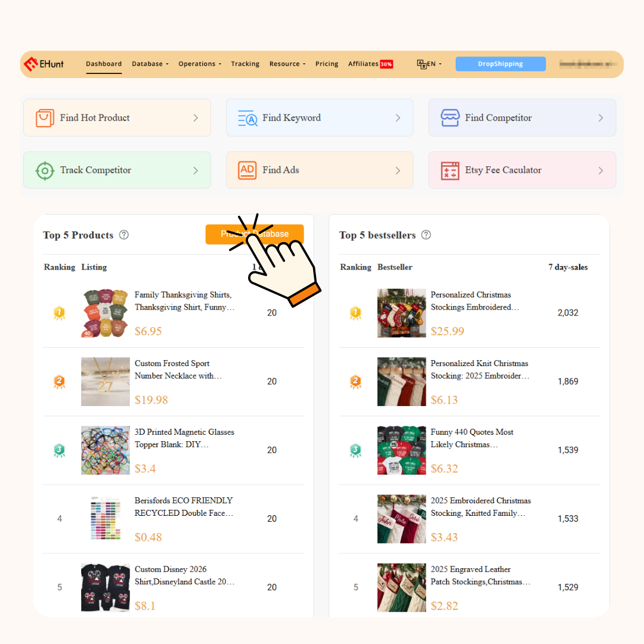Open Find Hot Product

pyautogui.click(x=117, y=117)
